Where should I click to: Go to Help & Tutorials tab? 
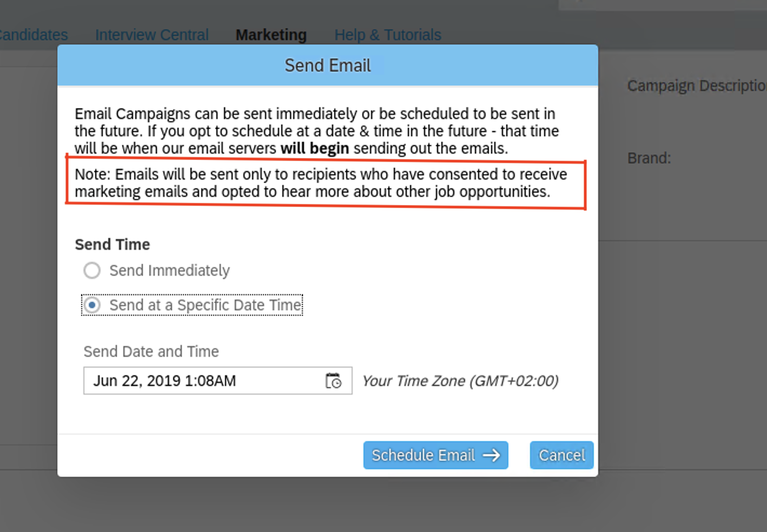(388, 35)
